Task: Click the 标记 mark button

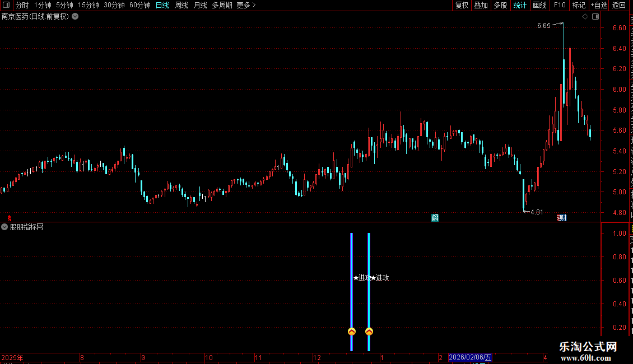Action: pyautogui.click(x=579, y=5)
